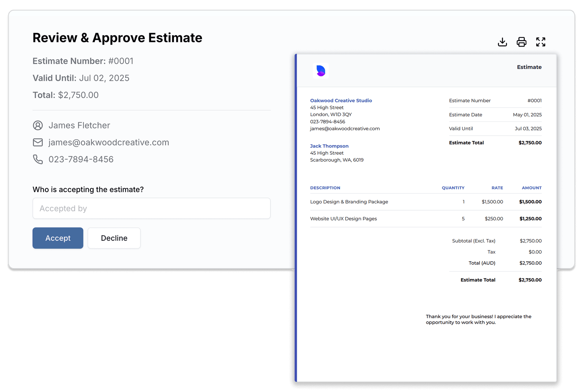Click the Oakwood Creative Studio name
The width and height of the screenshot is (588, 392).
coord(341,100)
